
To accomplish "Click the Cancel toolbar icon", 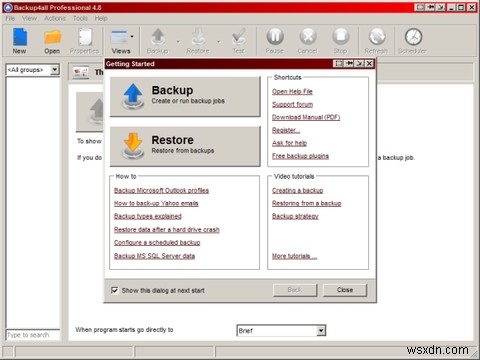I will pyautogui.click(x=308, y=36).
